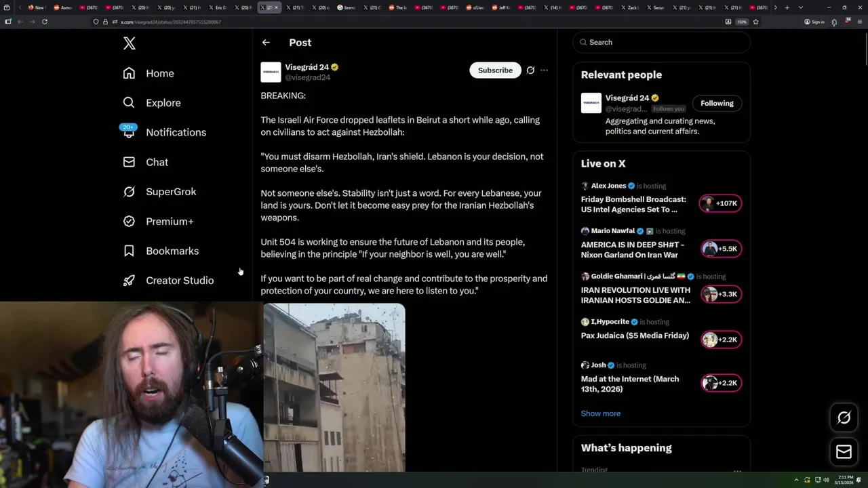This screenshot has height=488, width=868.
Task: Play the leaflet video in the post
Action: point(334,388)
